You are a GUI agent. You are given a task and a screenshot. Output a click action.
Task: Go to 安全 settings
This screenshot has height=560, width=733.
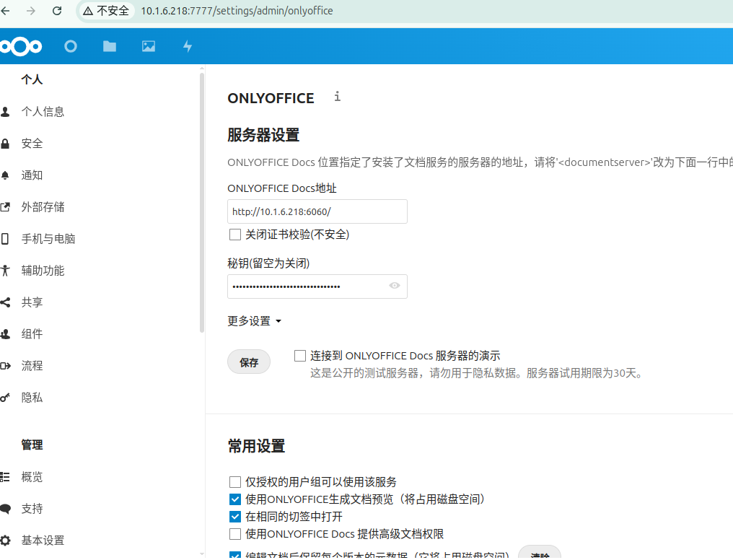point(32,144)
